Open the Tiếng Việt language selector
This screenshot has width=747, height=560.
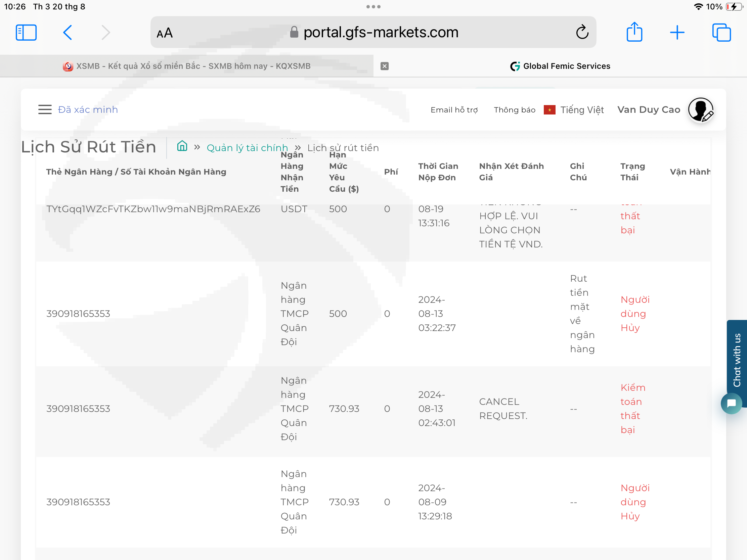coord(581,110)
